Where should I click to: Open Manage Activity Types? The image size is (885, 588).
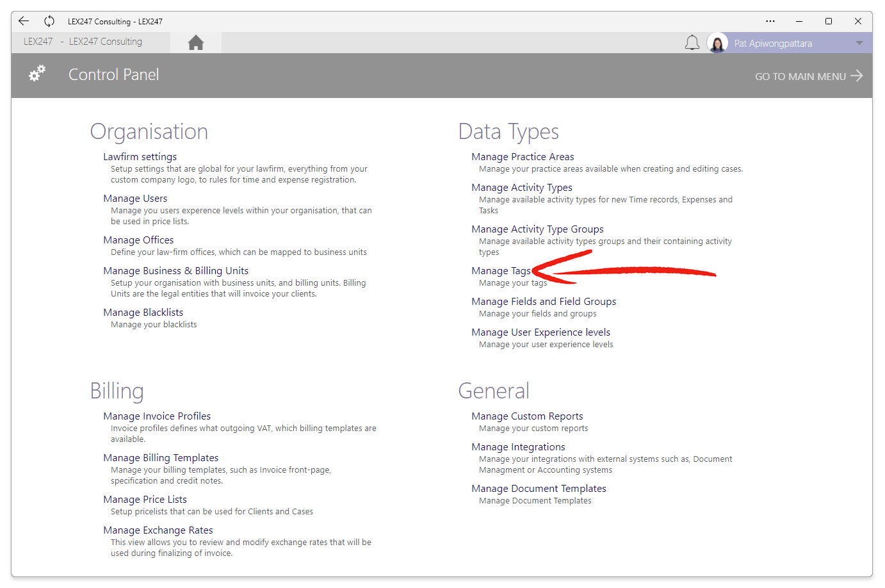pyautogui.click(x=521, y=188)
